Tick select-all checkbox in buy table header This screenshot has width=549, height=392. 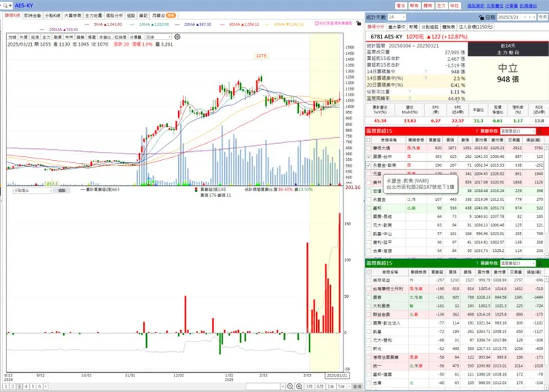coord(369,140)
